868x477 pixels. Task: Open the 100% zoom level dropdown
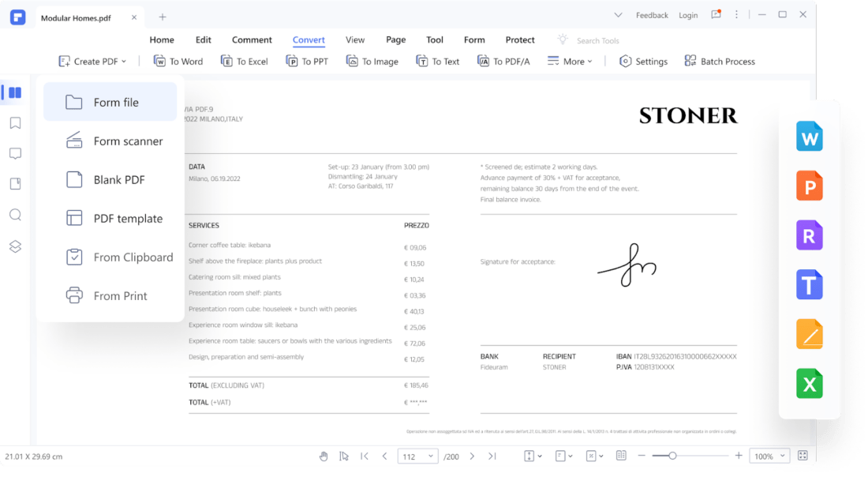(x=769, y=456)
